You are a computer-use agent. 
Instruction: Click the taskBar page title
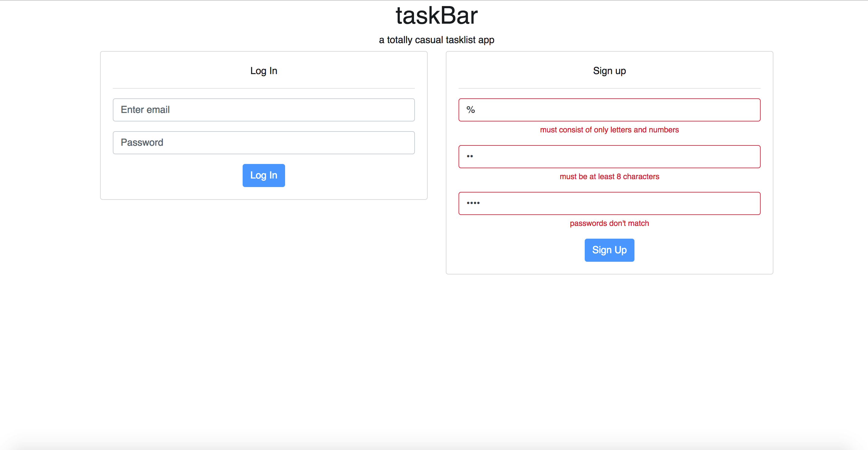click(x=436, y=16)
